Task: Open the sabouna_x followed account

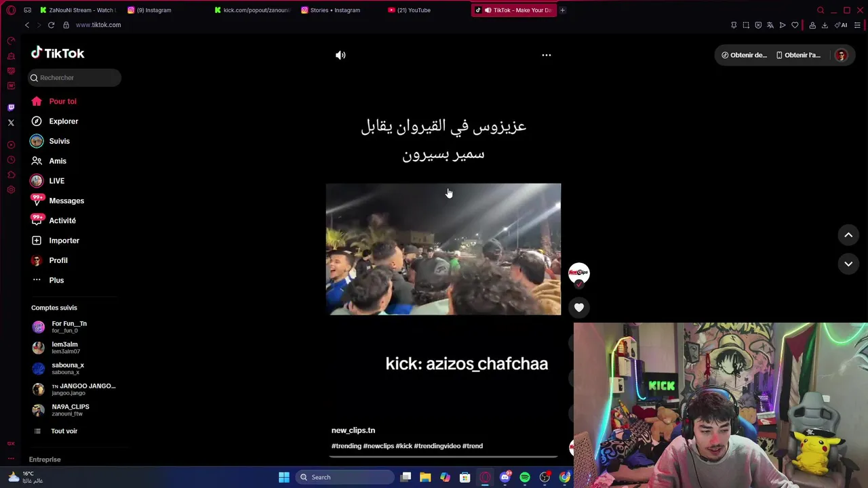Action: point(58,368)
